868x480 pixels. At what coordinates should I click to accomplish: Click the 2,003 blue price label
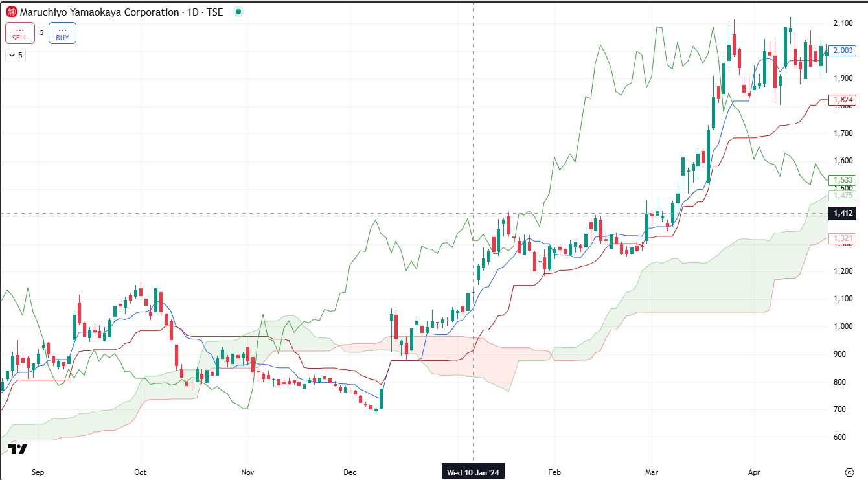click(843, 51)
